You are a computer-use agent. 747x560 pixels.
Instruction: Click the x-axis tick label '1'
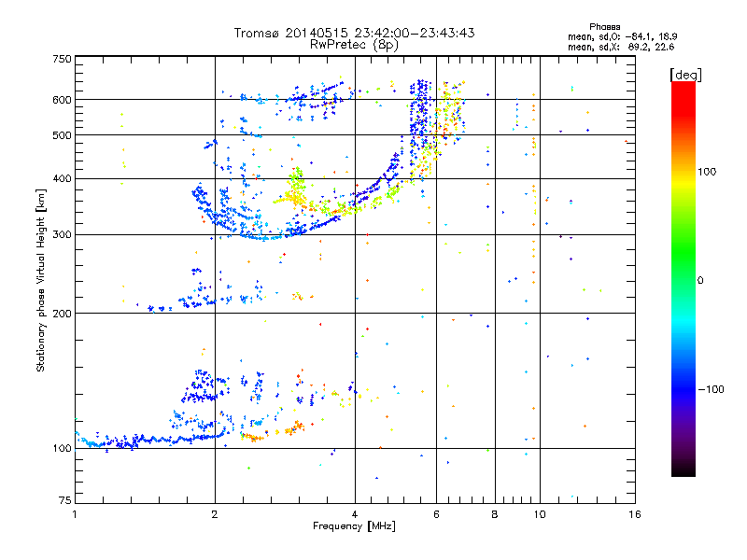click(75, 514)
